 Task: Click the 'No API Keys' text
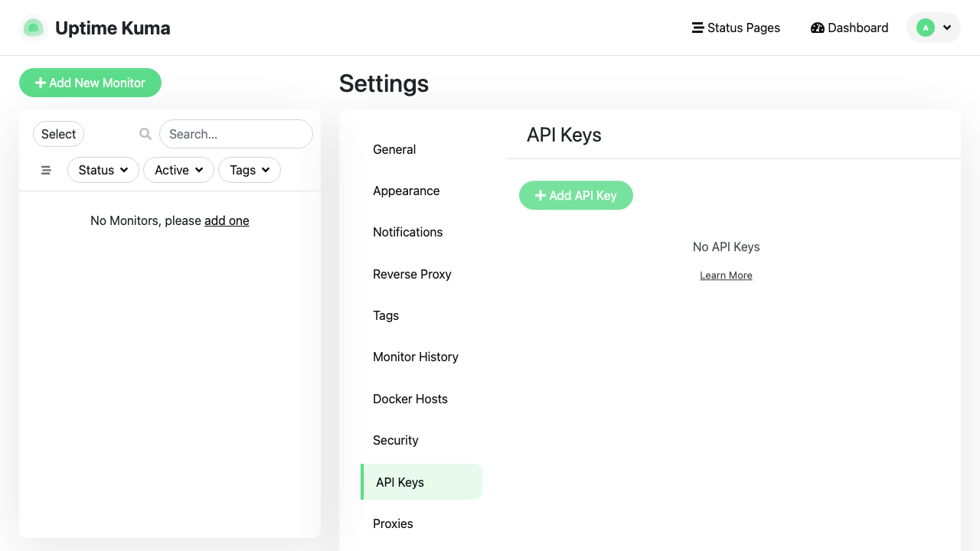(x=726, y=246)
